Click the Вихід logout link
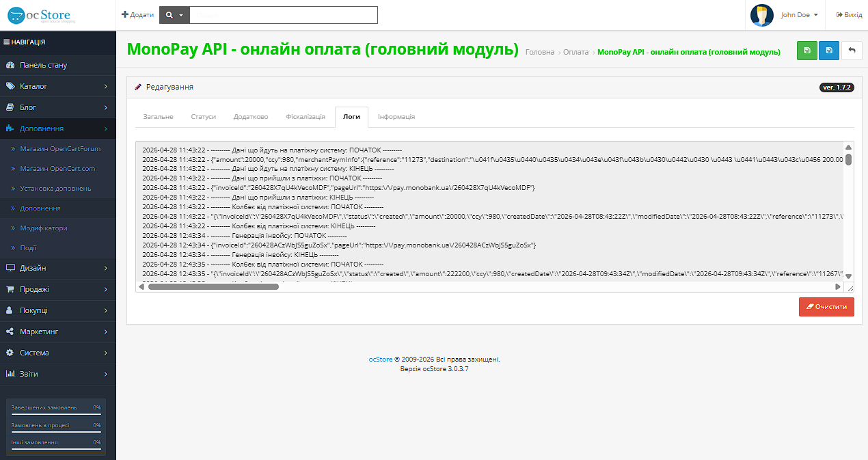Viewport: 868px width, 460px height. click(x=849, y=15)
